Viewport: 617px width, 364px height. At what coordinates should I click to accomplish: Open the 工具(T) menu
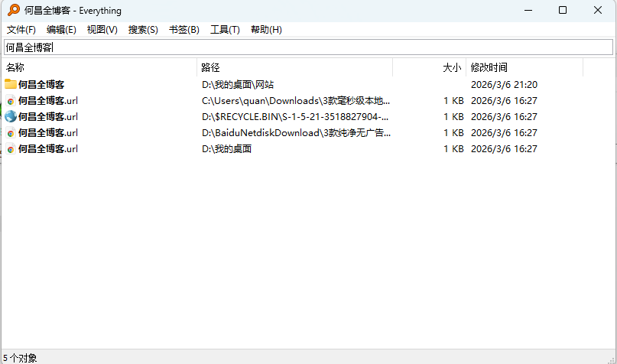[225, 30]
